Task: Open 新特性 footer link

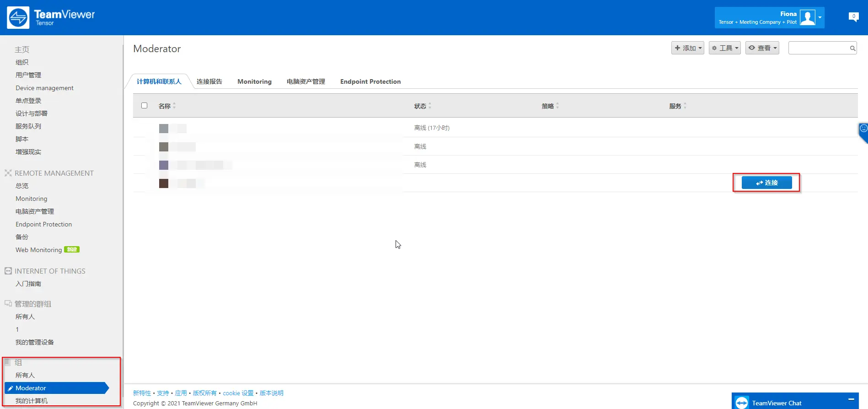Action: pyautogui.click(x=142, y=393)
